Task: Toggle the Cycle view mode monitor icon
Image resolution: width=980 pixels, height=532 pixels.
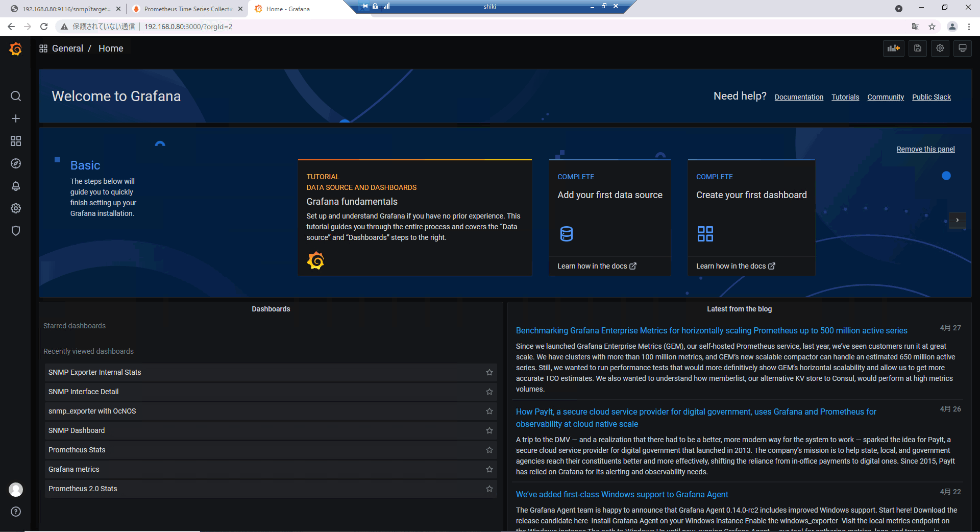Action: 963,49
